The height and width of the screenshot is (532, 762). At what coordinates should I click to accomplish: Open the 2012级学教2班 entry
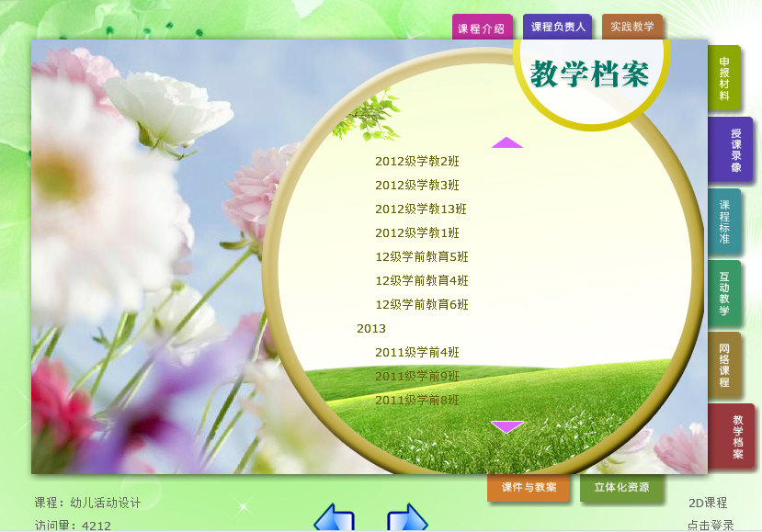click(x=417, y=162)
